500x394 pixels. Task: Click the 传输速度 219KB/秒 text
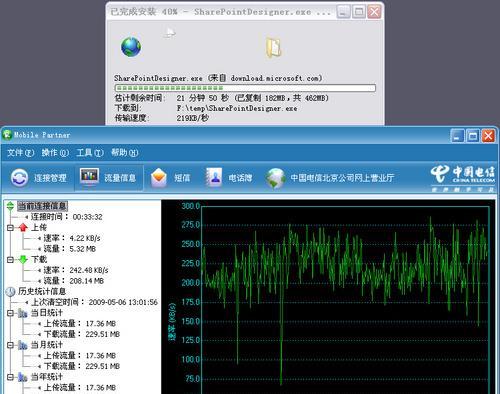tap(162, 118)
